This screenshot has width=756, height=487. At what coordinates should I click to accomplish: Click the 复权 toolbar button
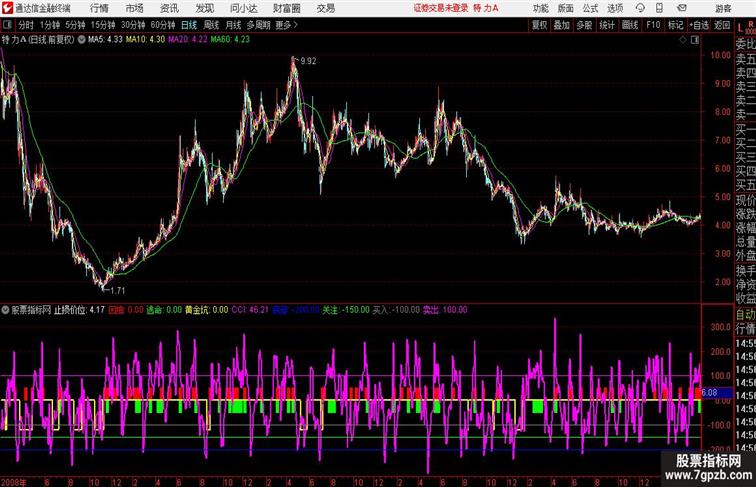tap(540, 25)
